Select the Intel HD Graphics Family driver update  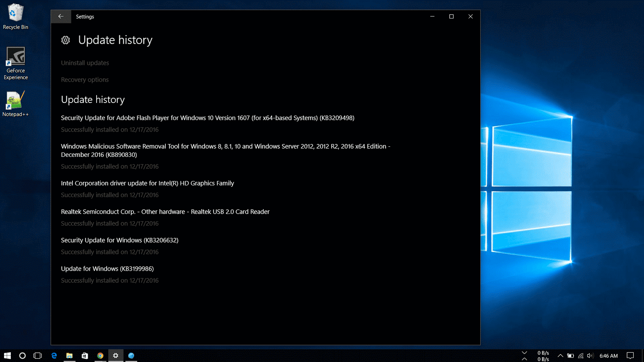(147, 183)
